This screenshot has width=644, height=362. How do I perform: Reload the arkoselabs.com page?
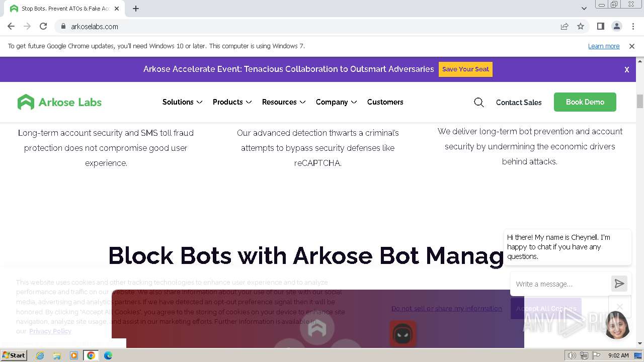43,26
